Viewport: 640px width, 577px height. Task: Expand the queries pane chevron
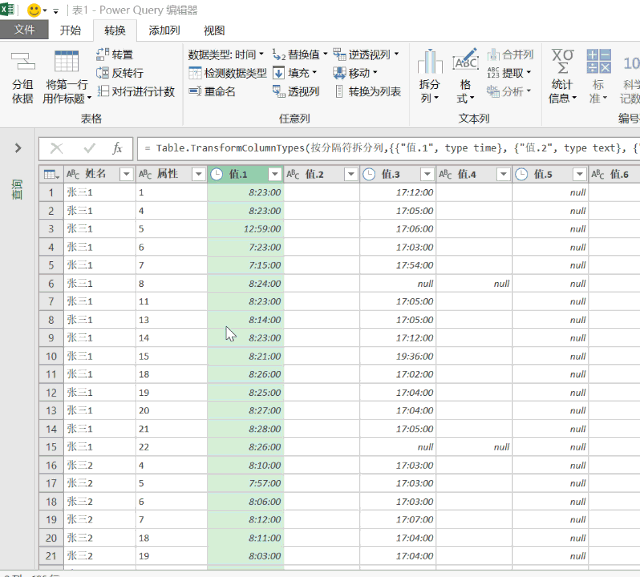[18, 148]
